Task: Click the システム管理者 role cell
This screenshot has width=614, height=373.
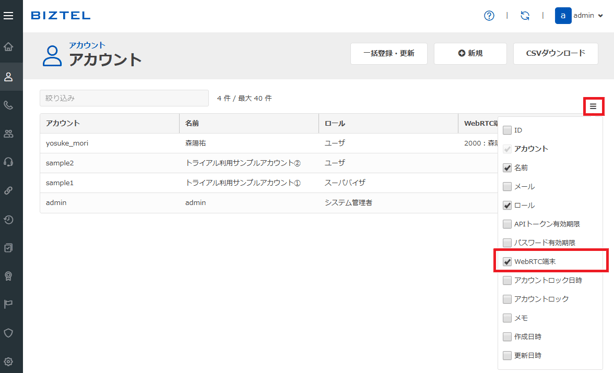Action: 348,203
